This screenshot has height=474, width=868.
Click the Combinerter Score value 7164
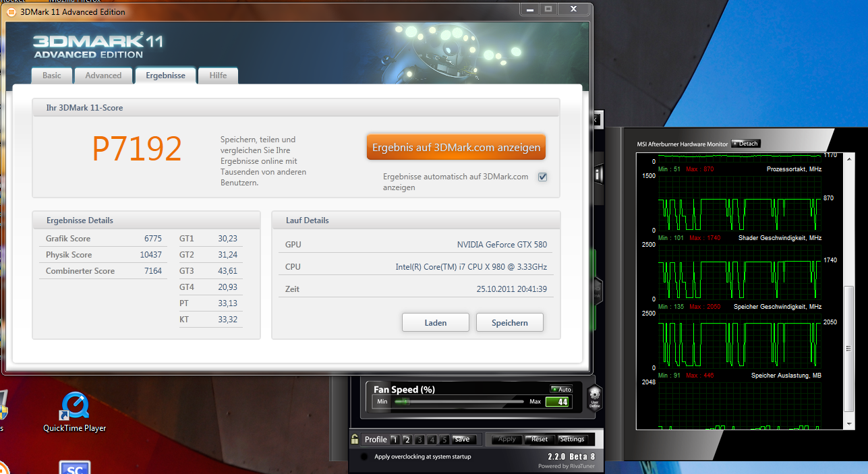[x=152, y=271]
